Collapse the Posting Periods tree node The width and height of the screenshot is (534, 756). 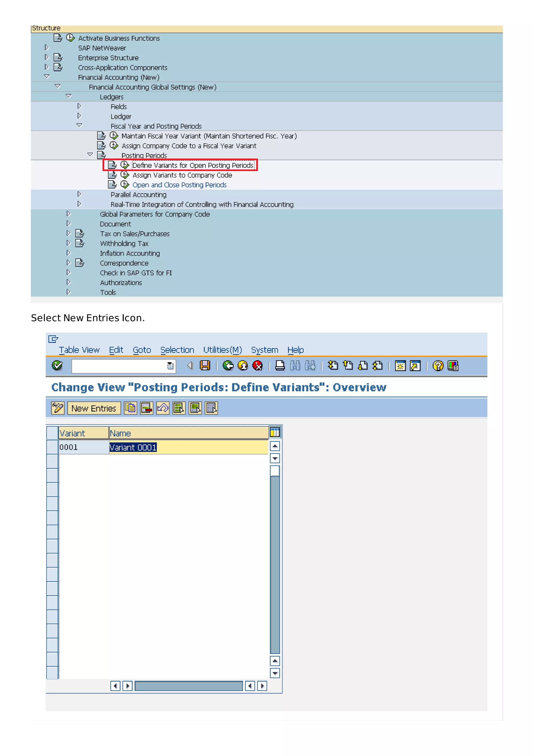90,154
